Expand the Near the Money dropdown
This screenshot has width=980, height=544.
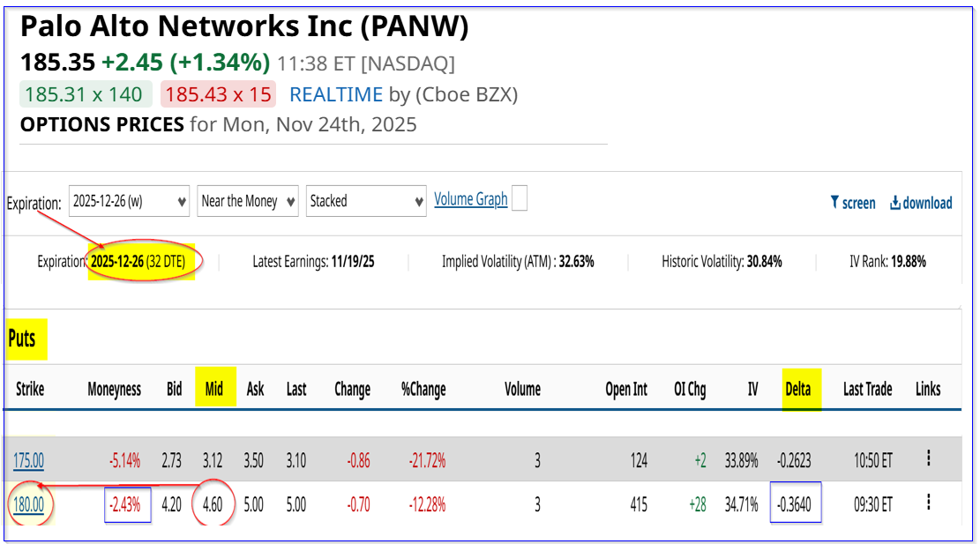point(248,201)
